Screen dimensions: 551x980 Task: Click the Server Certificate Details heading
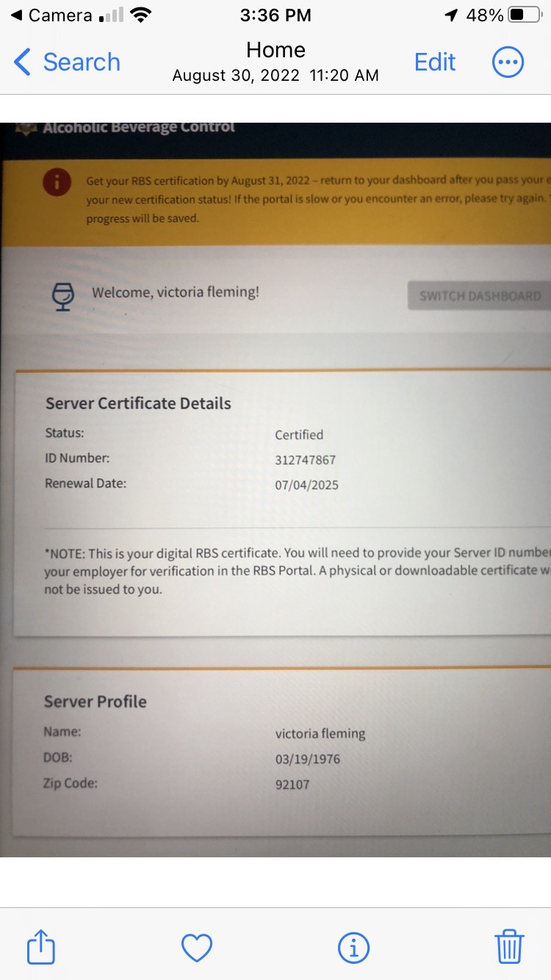(x=138, y=403)
